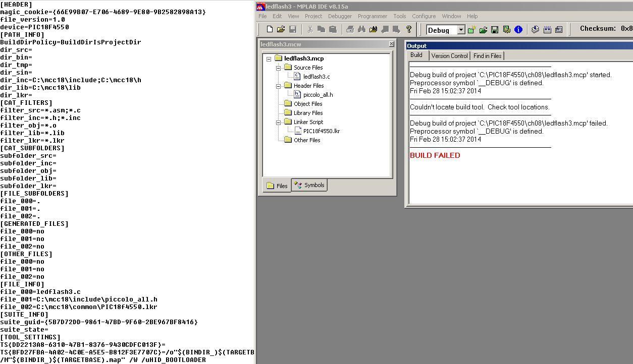Image resolution: width=633 pixels, height=364 pixels.
Task: Click the Help question mark icon
Action: tap(409, 30)
